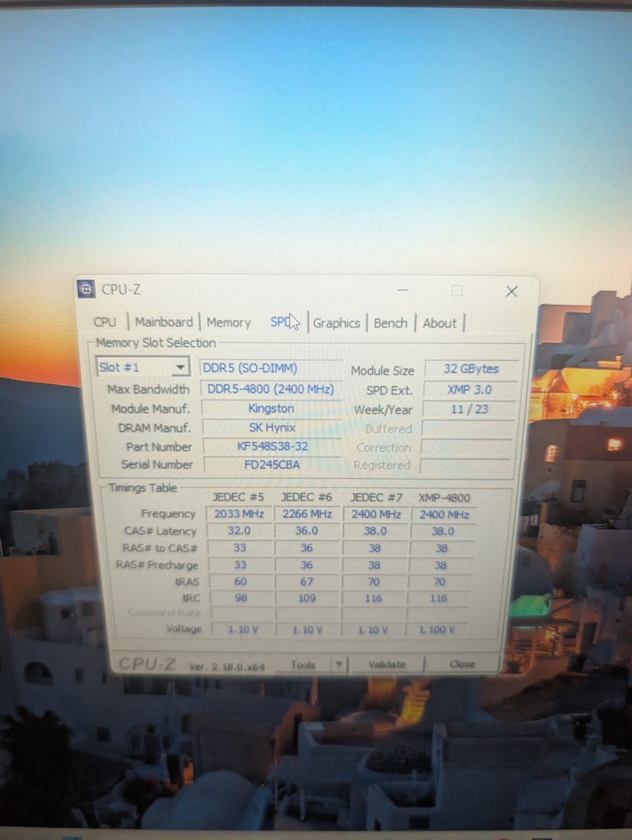Switch to the Mainboard tab
Screen dimensions: 632x840
tap(163, 322)
